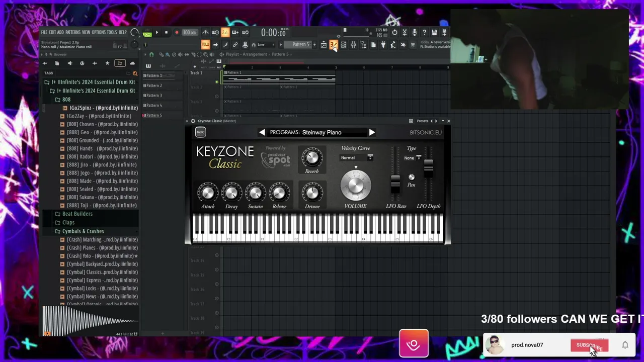
Task: Click the link icon in the toolbar
Action: pyautogui.click(x=235, y=45)
